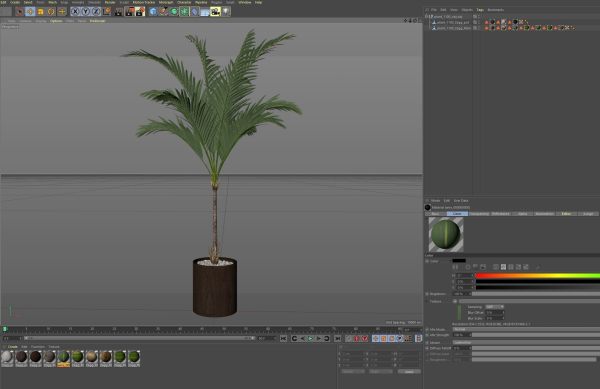Click the Brightness slider bar
The width and height of the screenshot is (600, 389).
(536, 294)
